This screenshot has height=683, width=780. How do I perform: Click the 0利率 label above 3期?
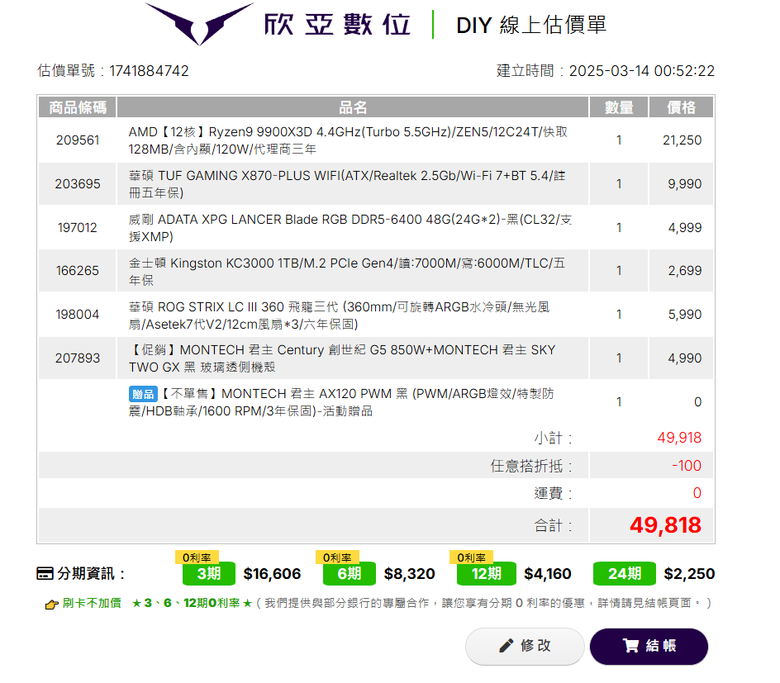196,557
